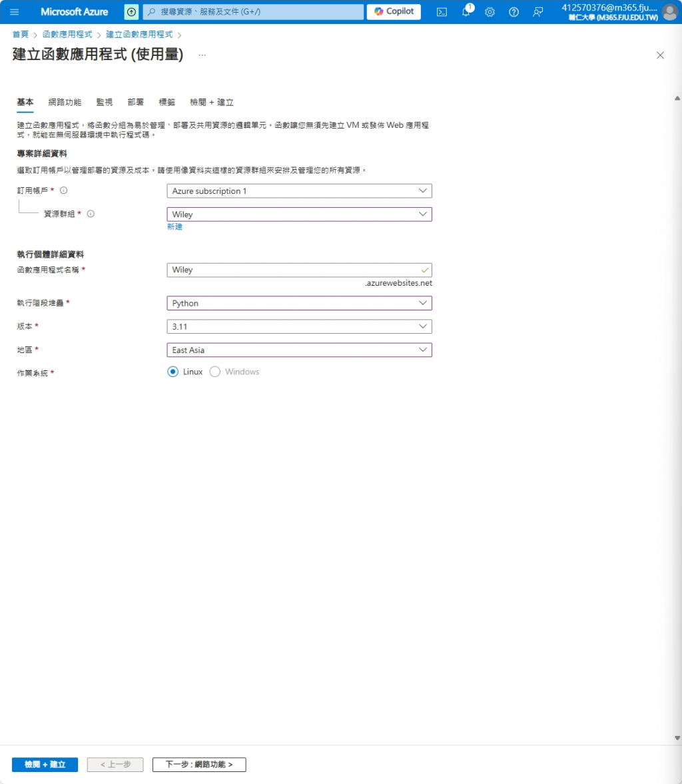682x784 pixels.
Task: Open Cloud Shell from the top bar
Action: click(442, 12)
